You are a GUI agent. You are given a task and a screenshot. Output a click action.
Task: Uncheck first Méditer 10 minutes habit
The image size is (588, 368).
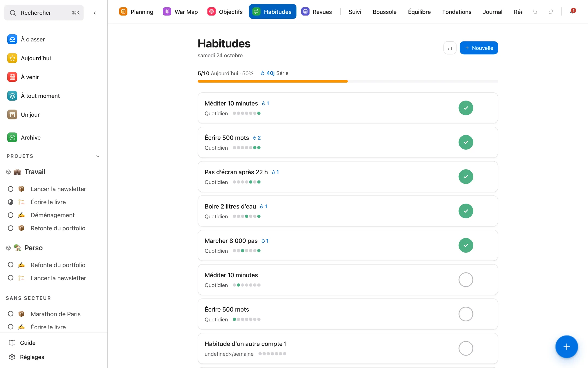[466, 108]
